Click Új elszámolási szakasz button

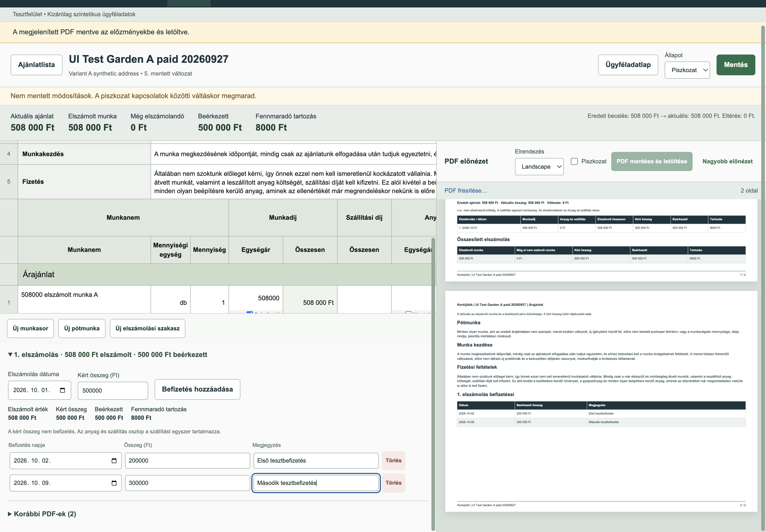tap(147, 328)
